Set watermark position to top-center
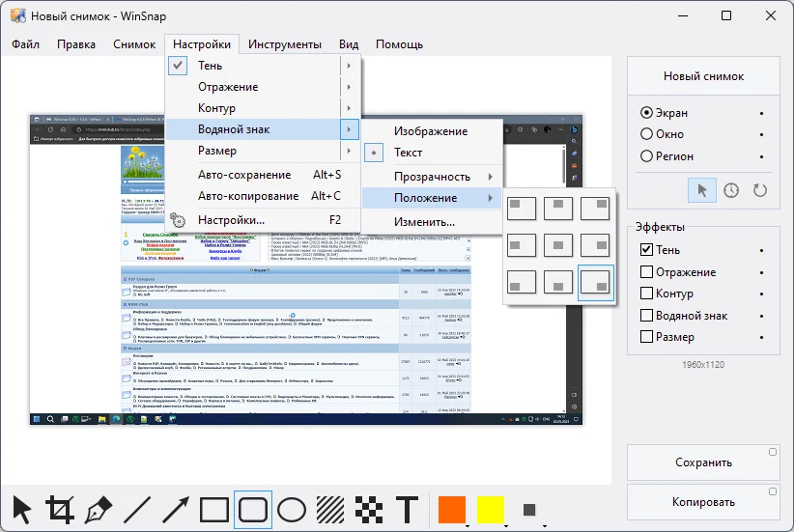Screen dimensions: 794x532 point(558,209)
